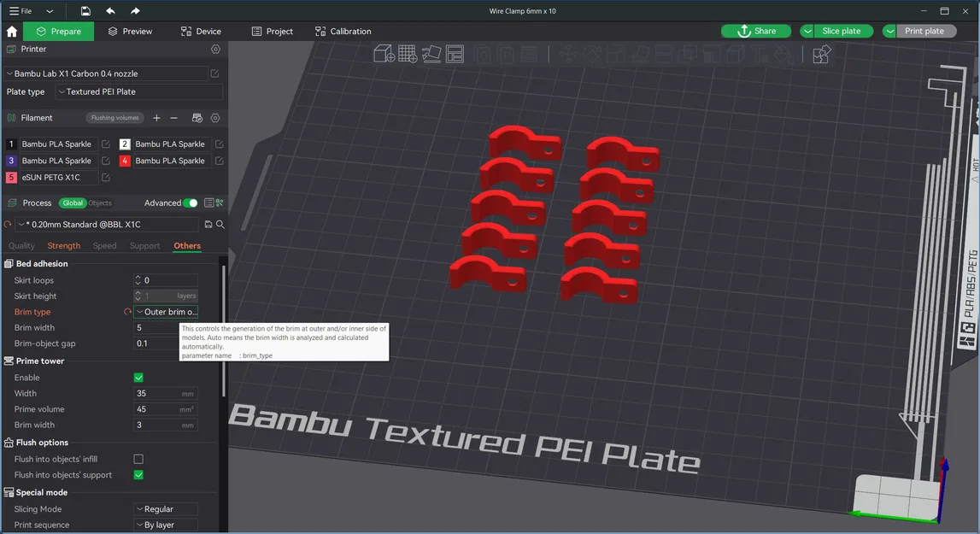Click the Auto orient icon

point(431,54)
